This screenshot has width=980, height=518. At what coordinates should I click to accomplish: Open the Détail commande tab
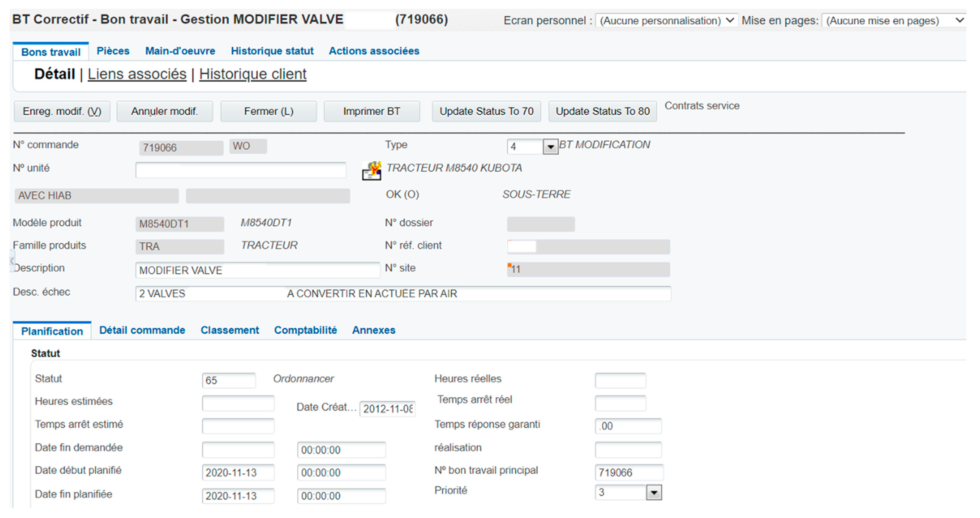click(142, 330)
